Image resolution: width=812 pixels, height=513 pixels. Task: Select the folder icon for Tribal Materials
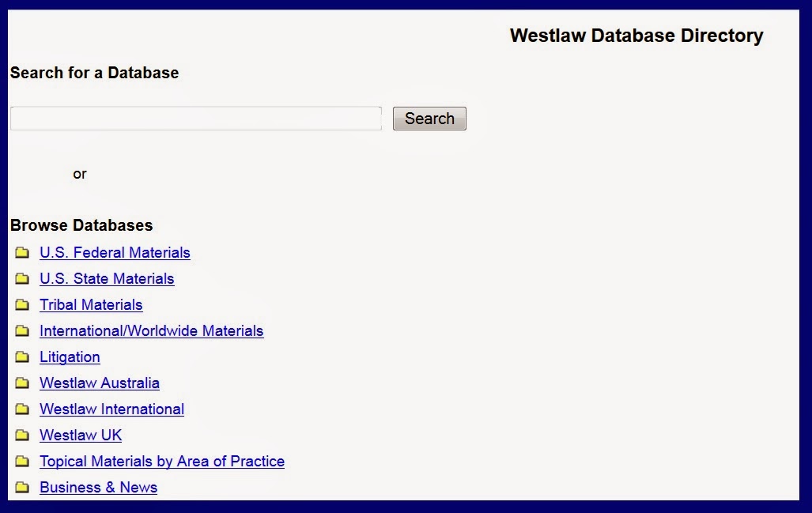click(21, 305)
